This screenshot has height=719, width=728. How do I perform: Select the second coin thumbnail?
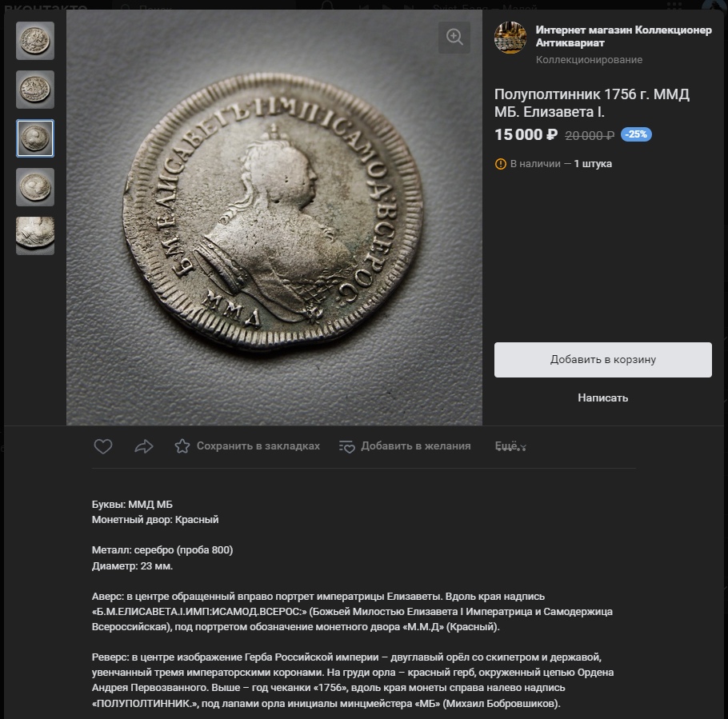(35, 90)
